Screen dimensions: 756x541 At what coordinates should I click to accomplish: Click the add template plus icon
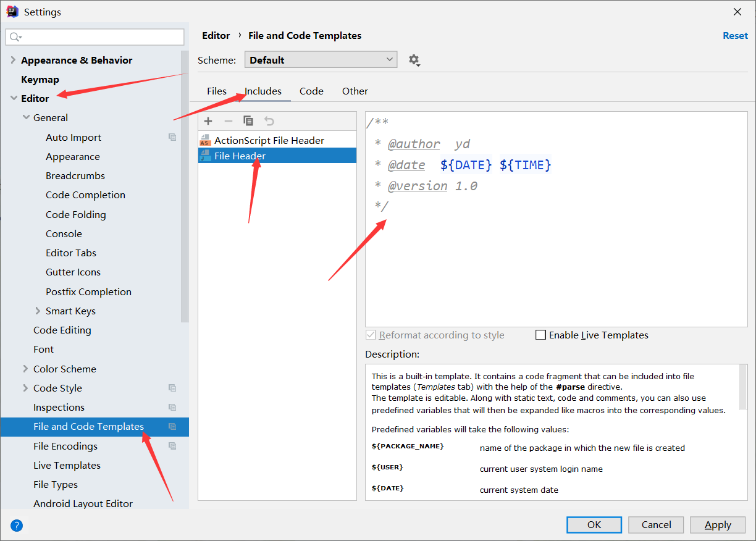point(208,121)
